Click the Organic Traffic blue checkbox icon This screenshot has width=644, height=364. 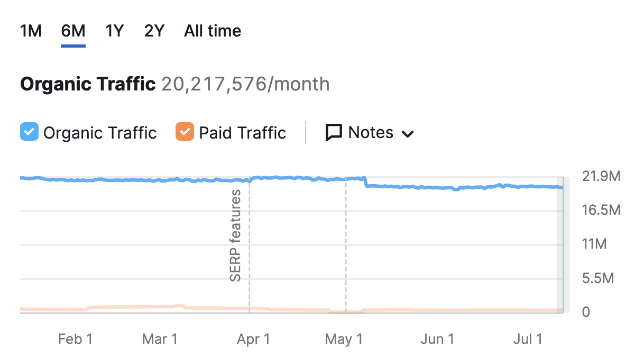(29, 133)
